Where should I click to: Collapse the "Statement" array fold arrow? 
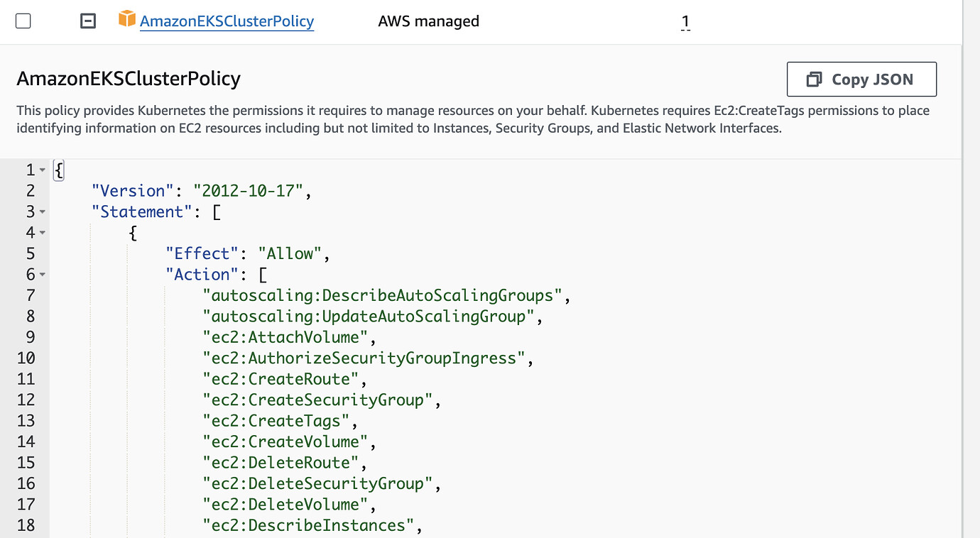pos(43,212)
